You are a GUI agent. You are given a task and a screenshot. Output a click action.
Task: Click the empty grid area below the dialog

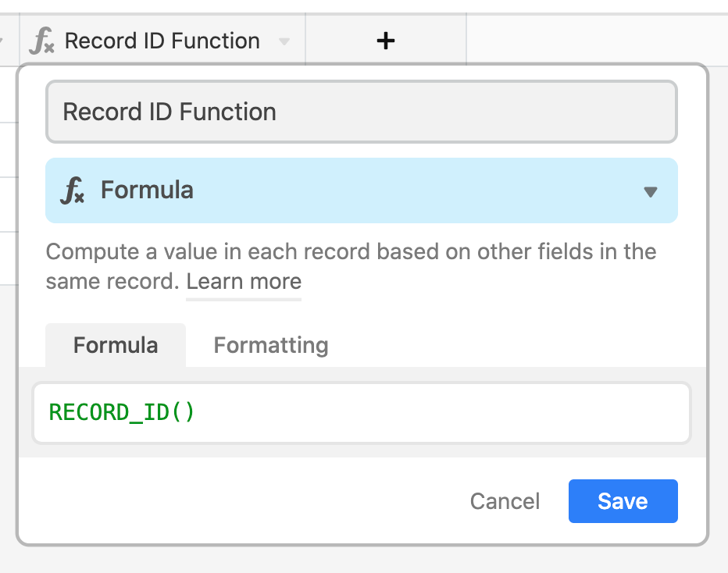click(x=364, y=560)
